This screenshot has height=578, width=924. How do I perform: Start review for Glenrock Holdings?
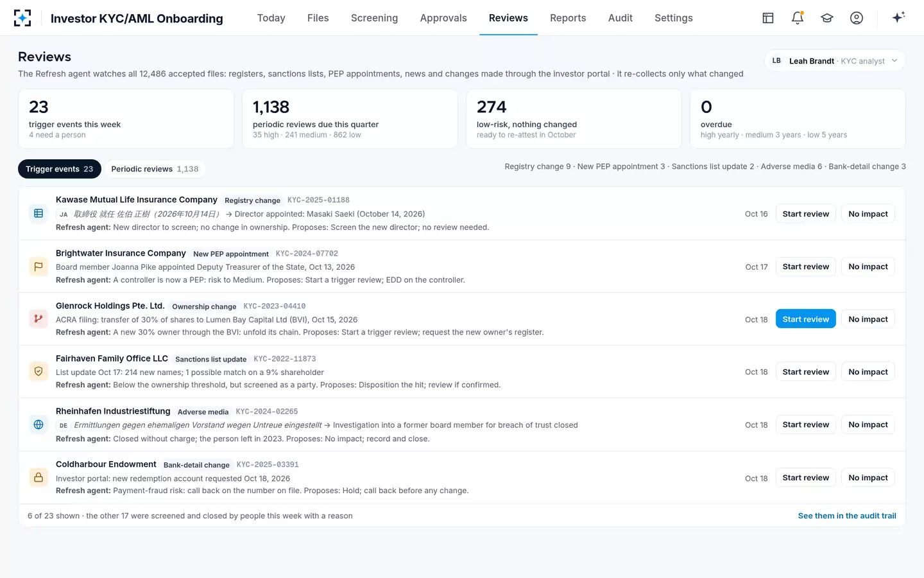coord(805,319)
